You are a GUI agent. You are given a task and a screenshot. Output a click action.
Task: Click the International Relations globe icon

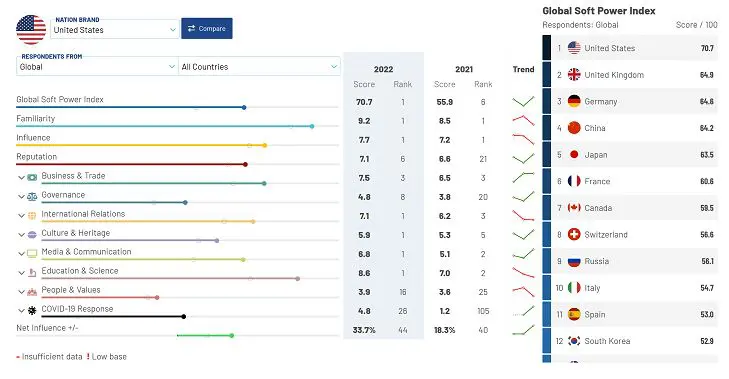(32, 215)
